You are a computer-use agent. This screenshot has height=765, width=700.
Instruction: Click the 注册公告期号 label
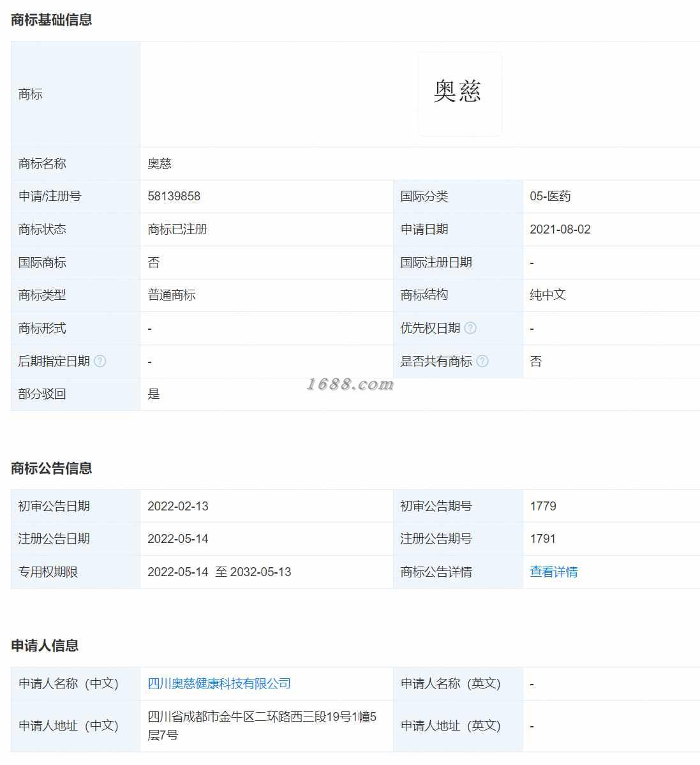(436, 538)
